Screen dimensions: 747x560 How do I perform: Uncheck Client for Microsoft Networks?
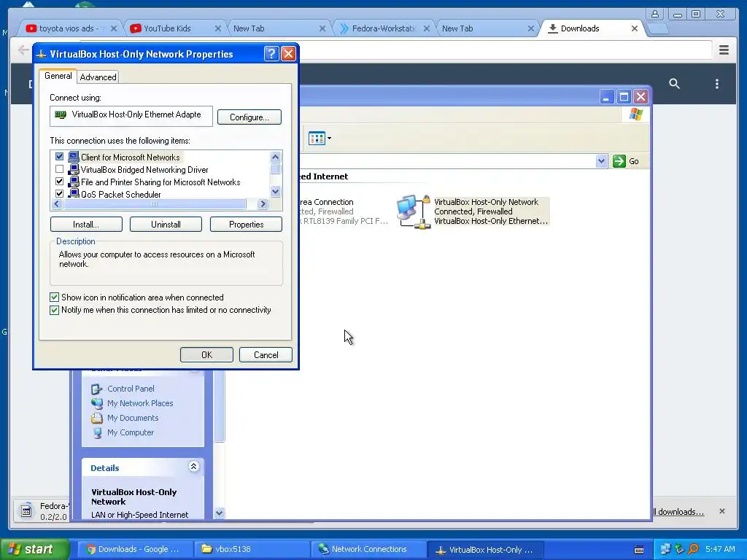60,157
